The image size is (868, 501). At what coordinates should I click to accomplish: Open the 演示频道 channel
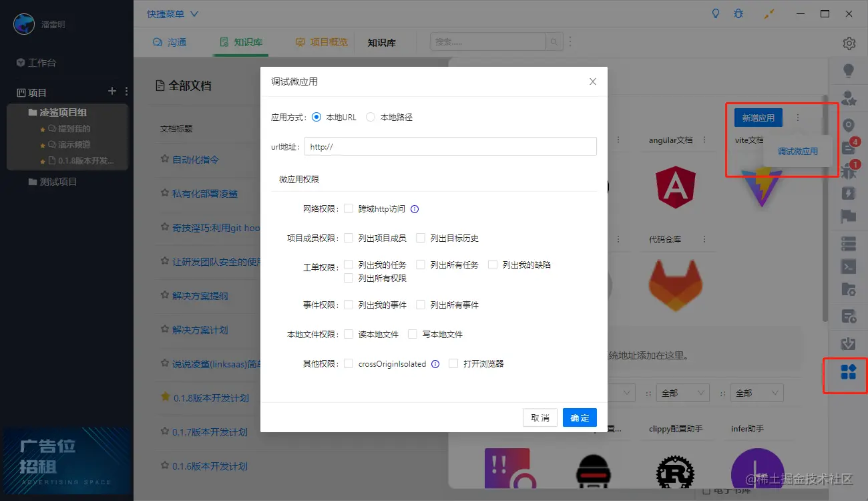point(69,145)
